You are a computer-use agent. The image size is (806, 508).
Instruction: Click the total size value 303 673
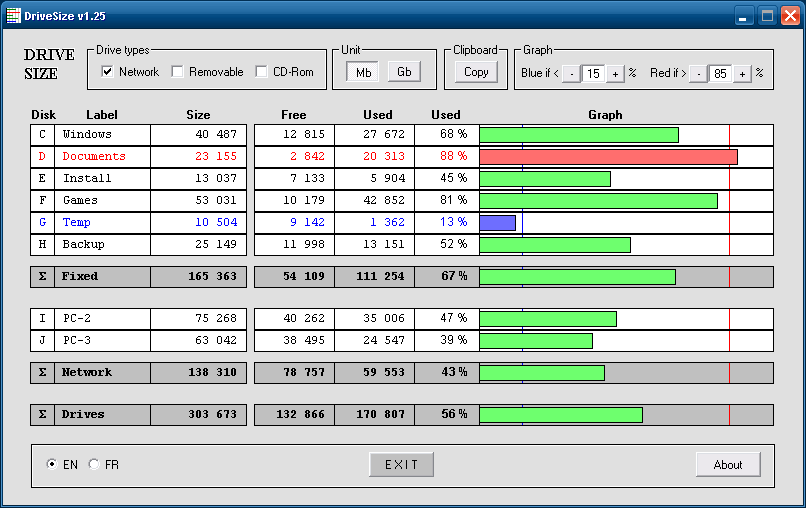tap(212, 415)
